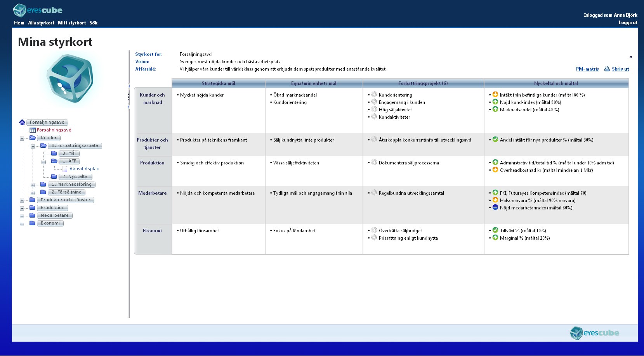Click orange status icon for Hälsonärvaro %
This screenshot has height=356, width=644.
click(x=495, y=200)
